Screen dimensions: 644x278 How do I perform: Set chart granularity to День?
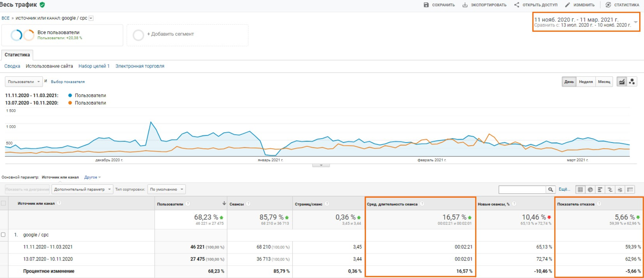pyautogui.click(x=569, y=82)
